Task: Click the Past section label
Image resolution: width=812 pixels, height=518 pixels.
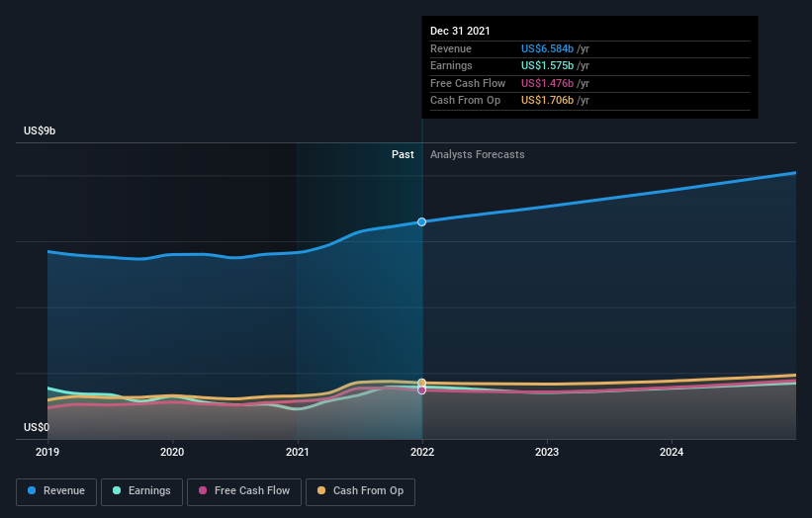Action: coord(403,155)
